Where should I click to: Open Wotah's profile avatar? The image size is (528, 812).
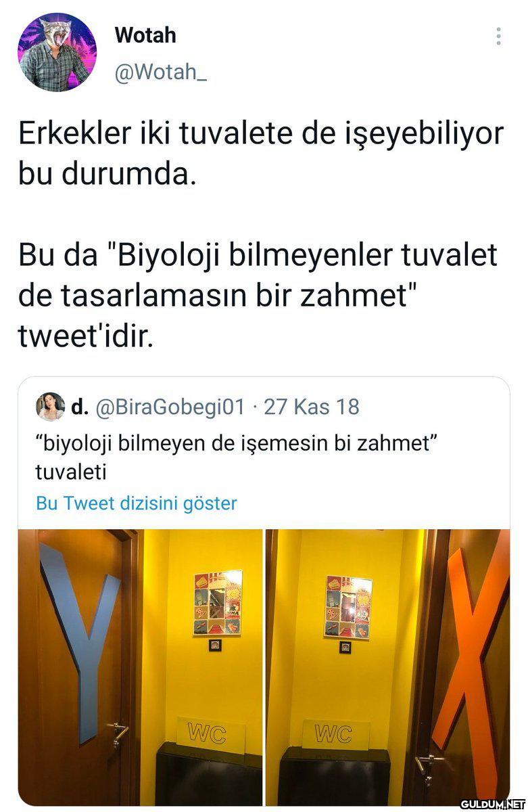(x=57, y=52)
